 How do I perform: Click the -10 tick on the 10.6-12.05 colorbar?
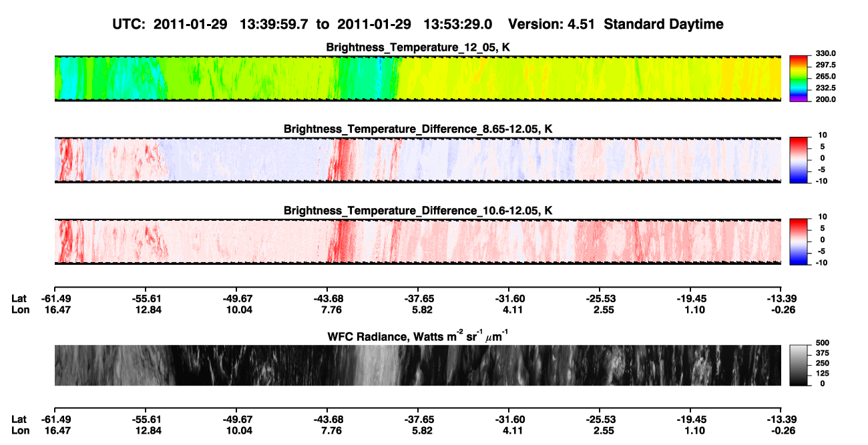[822, 262]
